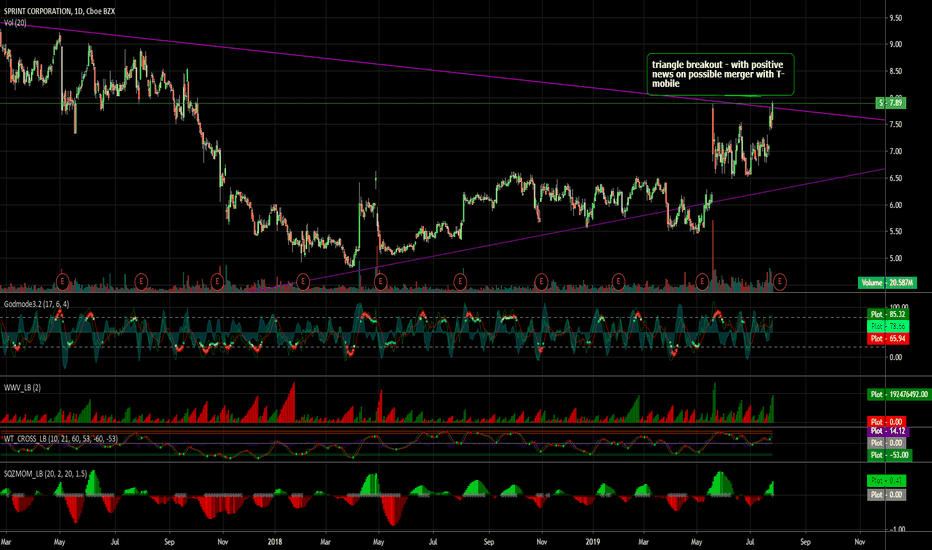Click the rightmost earnings E marker
Image resolution: width=932 pixels, height=550 pixels.
point(780,281)
